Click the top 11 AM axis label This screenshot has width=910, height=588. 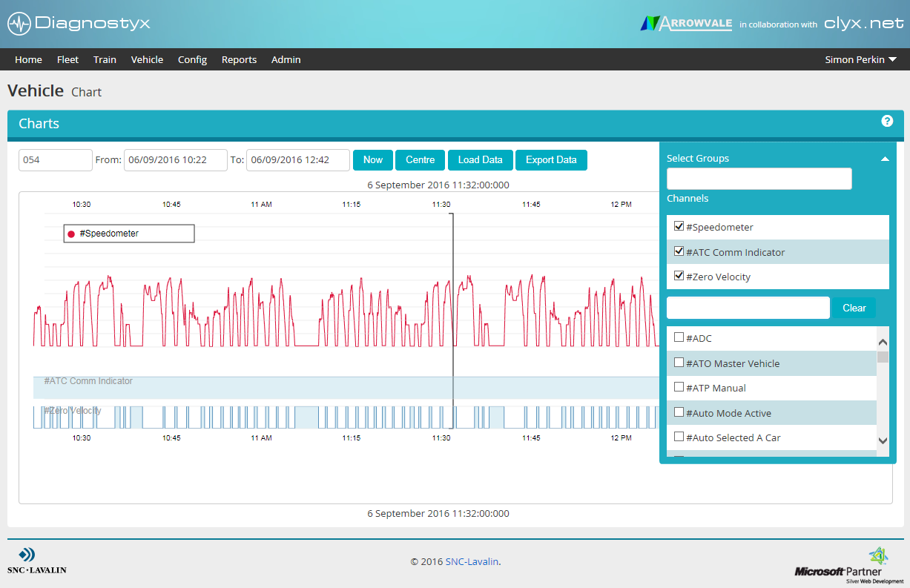(261, 204)
